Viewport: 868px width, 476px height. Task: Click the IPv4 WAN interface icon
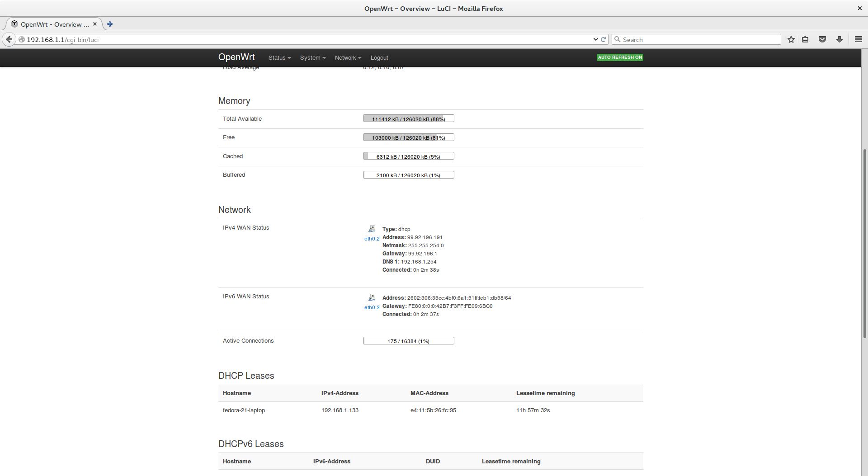coord(372,229)
